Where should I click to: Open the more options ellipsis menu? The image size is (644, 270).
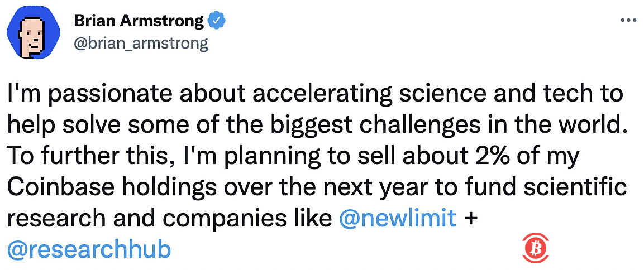click(628, 20)
